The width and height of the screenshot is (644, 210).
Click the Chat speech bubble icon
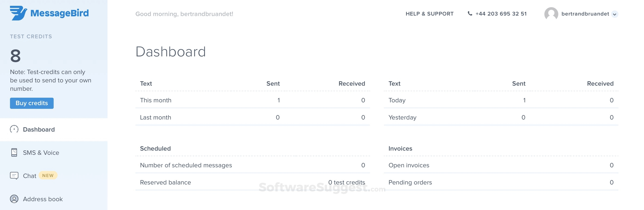[x=14, y=175]
